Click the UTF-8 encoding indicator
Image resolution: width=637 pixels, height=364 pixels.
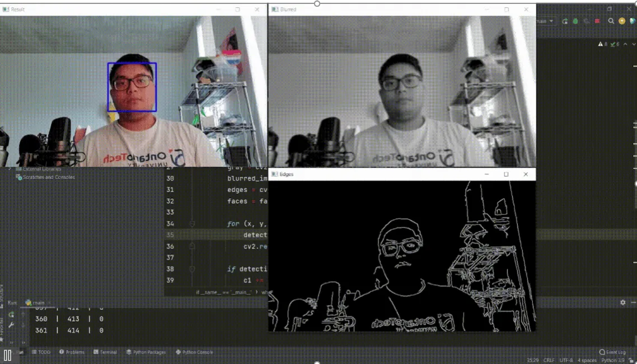(566, 361)
